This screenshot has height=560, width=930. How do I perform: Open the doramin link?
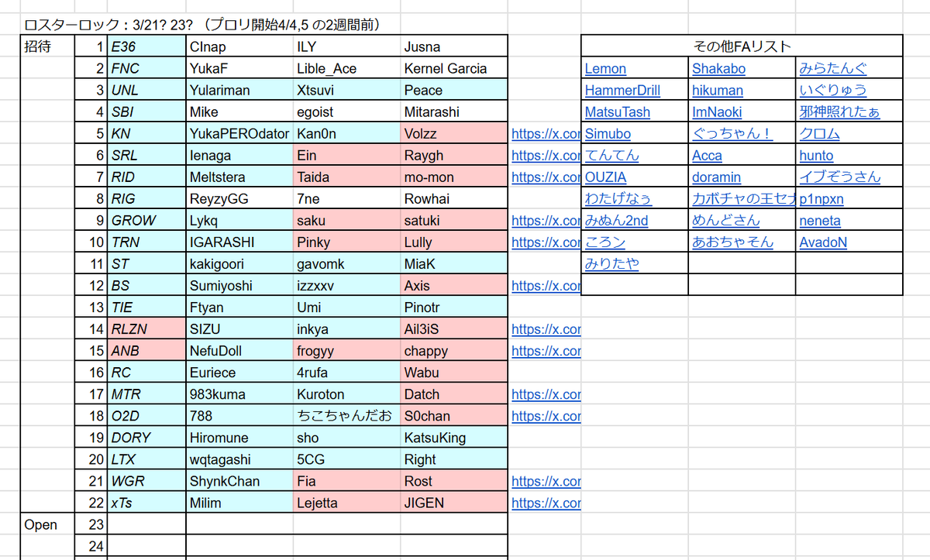(716, 177)
